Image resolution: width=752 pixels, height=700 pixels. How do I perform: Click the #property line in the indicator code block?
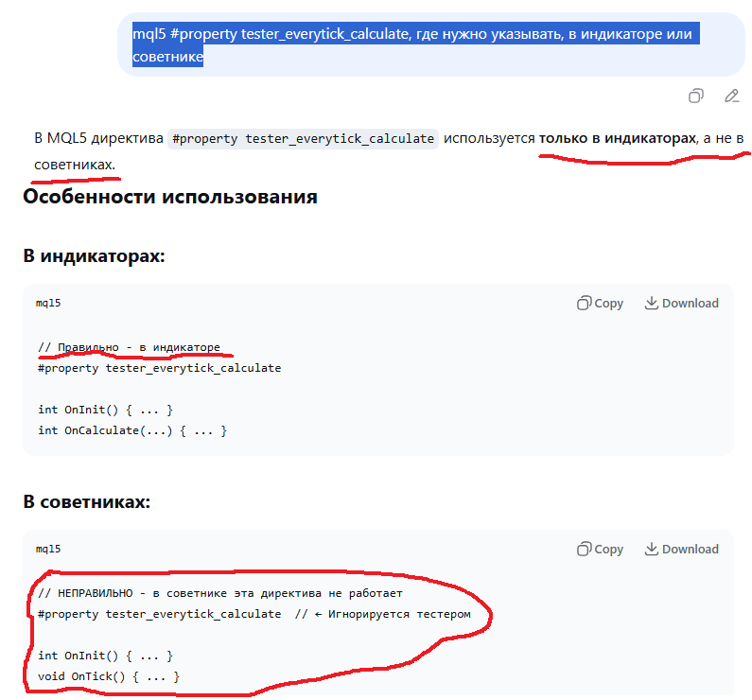point(159,368)
